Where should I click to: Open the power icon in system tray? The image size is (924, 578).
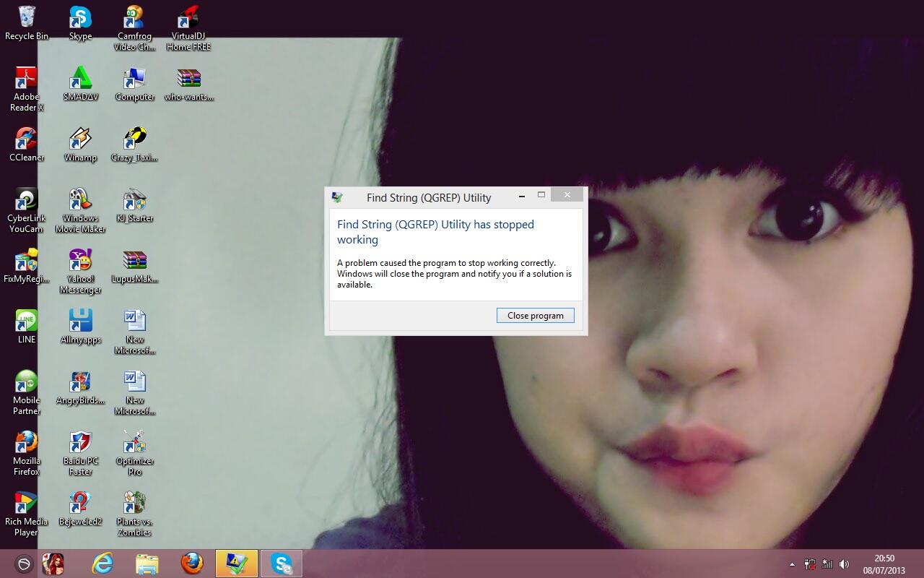[x=810, y=564]
